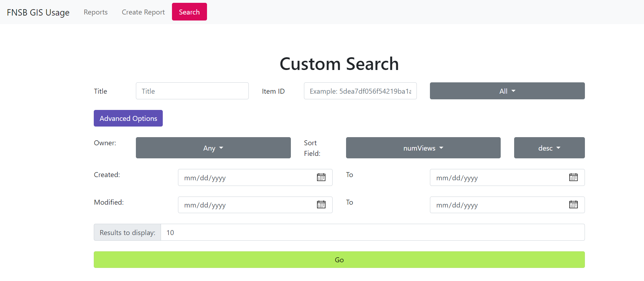Open the Create Report nav item
The width and height of the screenshot is (644, 281).
coord(143,12)
